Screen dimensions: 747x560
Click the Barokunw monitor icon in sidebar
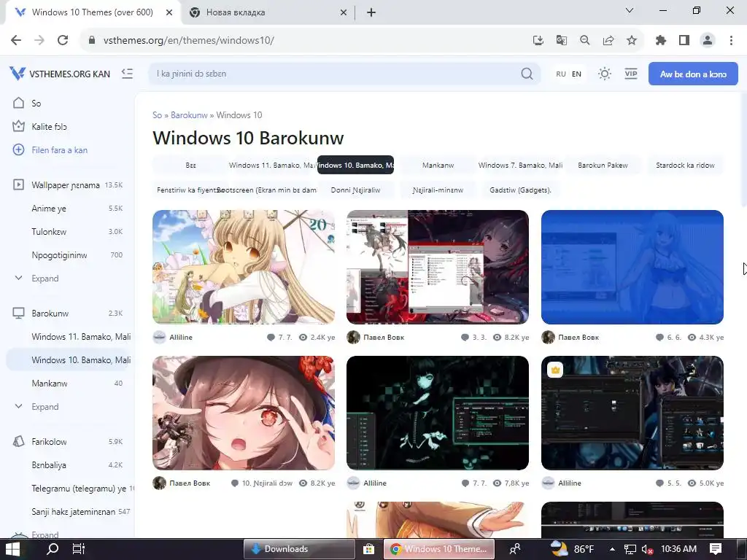pos(18,313)
